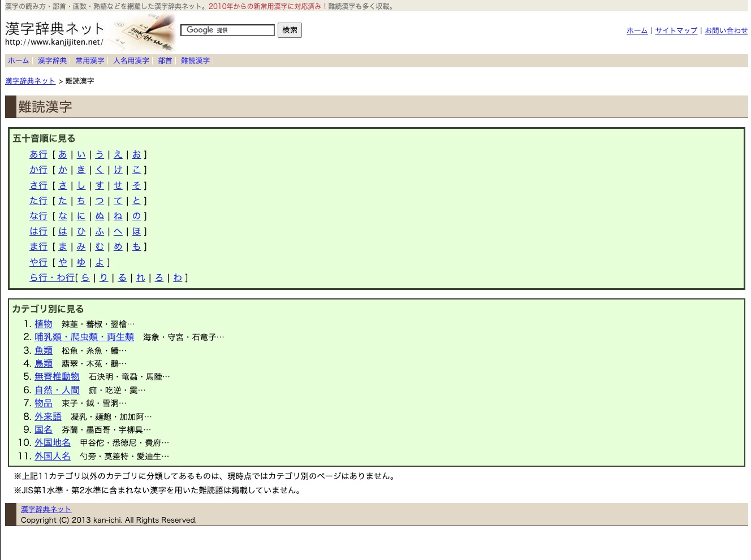Open the あ行 syllabary row page
The width and height of the screenshot is (751, 560).
click(38, 154)
